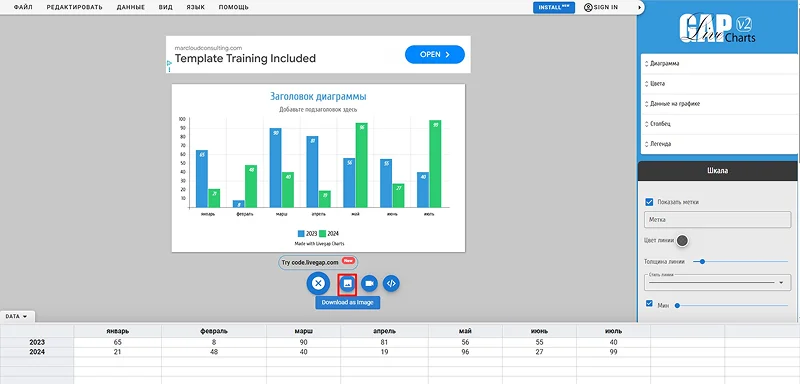Open the ДАННЫЕ menu
The image size is (800, 384).
(131, 7)
